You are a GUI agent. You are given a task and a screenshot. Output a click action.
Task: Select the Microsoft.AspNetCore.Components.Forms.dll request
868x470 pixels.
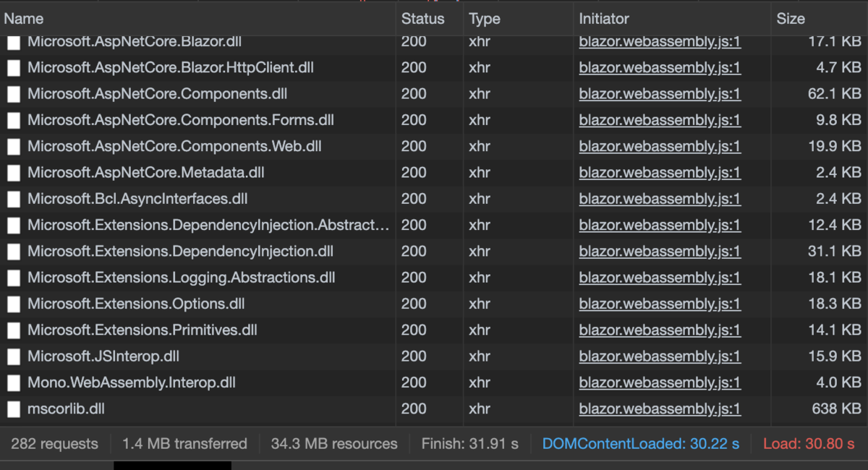(x=181, y=120)
